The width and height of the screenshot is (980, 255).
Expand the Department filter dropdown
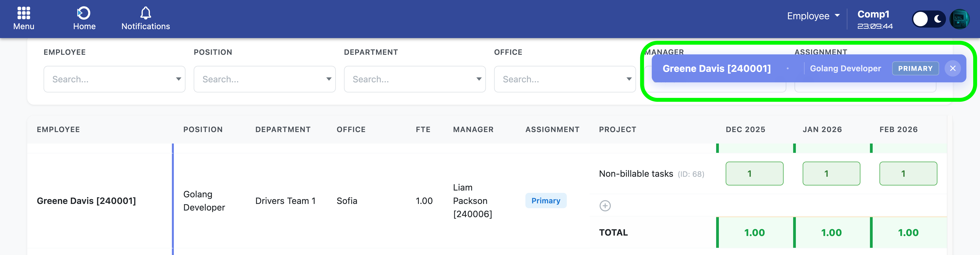pos(414,79)
